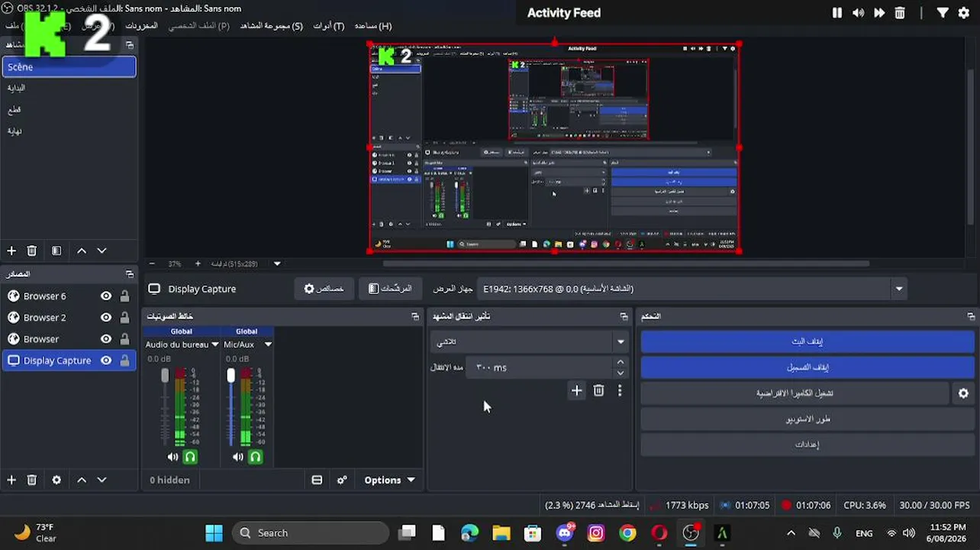Open Audio du bureau channel menu arrow

point(214,345)
